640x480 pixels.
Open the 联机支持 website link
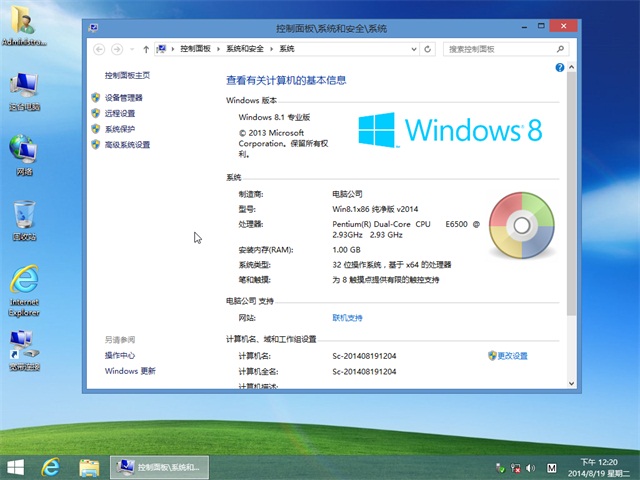click(347, 318)
